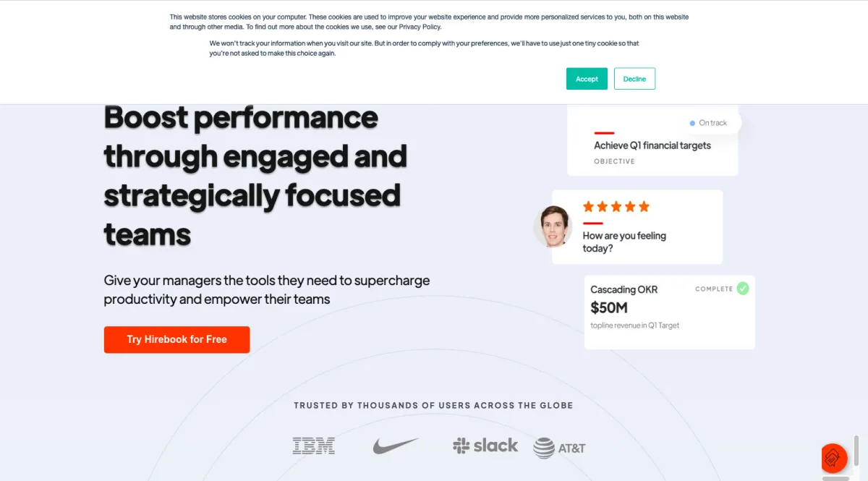This screenshot has width=868, height=481.
Task: Click the blue On track status dot
Action: (x=692, y=123)
